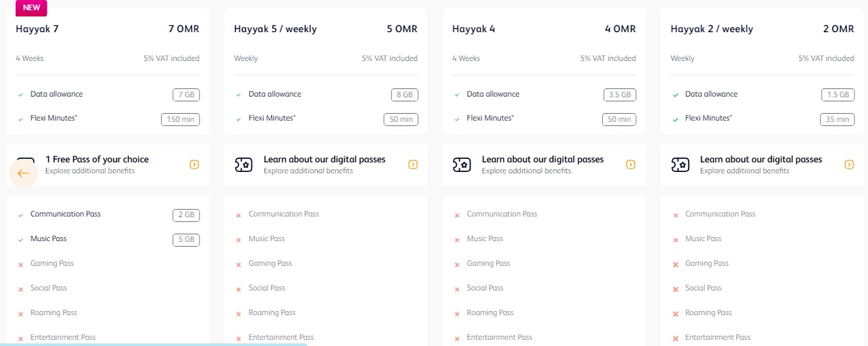Click the horizontal scrollbar at bottom
This screenshot has height=346, width=868.
tap(153, 344)
